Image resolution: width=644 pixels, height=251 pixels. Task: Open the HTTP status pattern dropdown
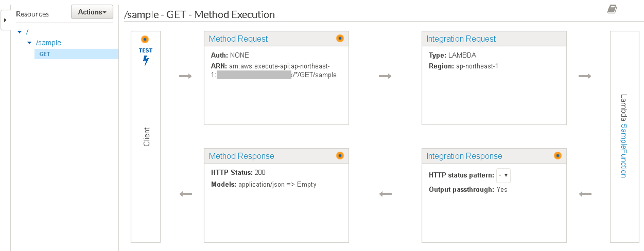click(x=503, y=175)
